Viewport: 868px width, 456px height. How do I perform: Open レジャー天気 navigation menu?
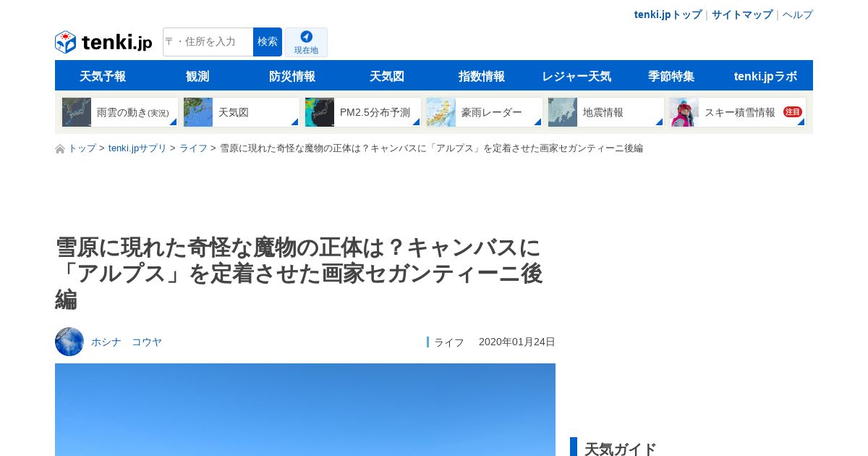[x=576, y=76]
